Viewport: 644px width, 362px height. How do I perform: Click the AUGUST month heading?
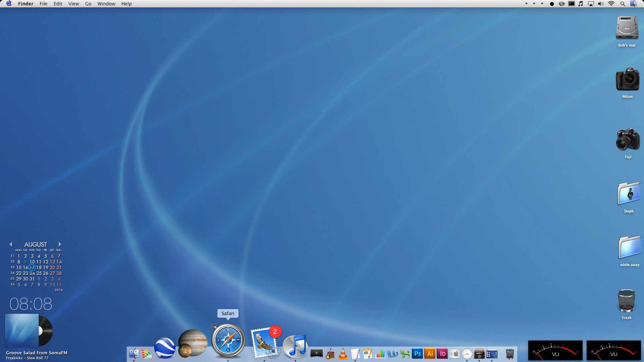click(35, 245)
